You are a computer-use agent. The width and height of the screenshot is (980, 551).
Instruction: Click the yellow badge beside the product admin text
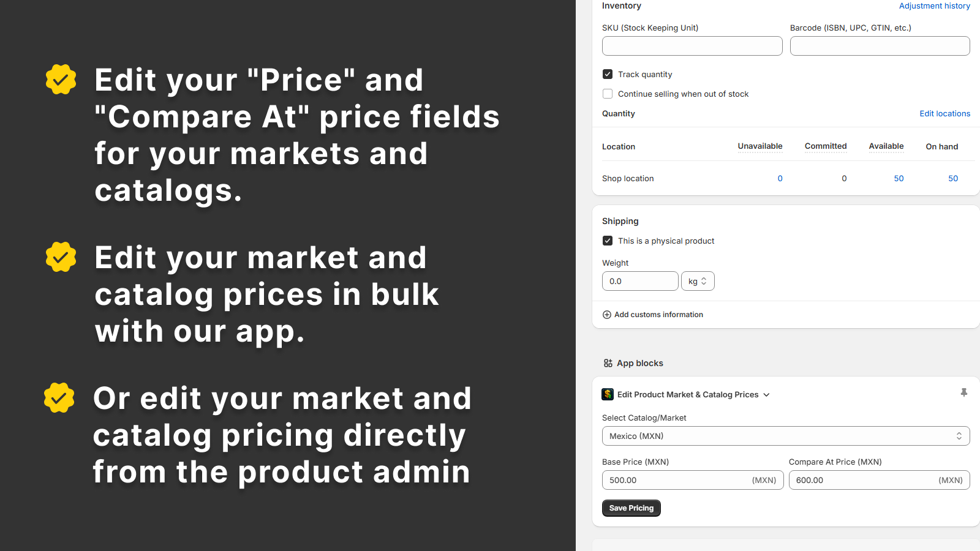pos(59,398)
